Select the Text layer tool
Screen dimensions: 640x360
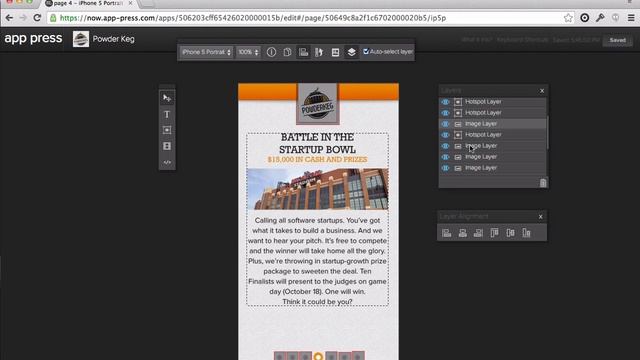click(x=167, y=114)
